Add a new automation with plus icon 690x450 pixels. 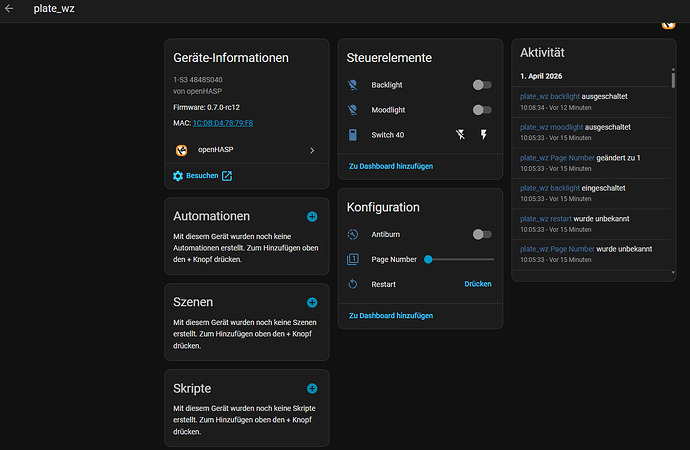tap(312, 216)
